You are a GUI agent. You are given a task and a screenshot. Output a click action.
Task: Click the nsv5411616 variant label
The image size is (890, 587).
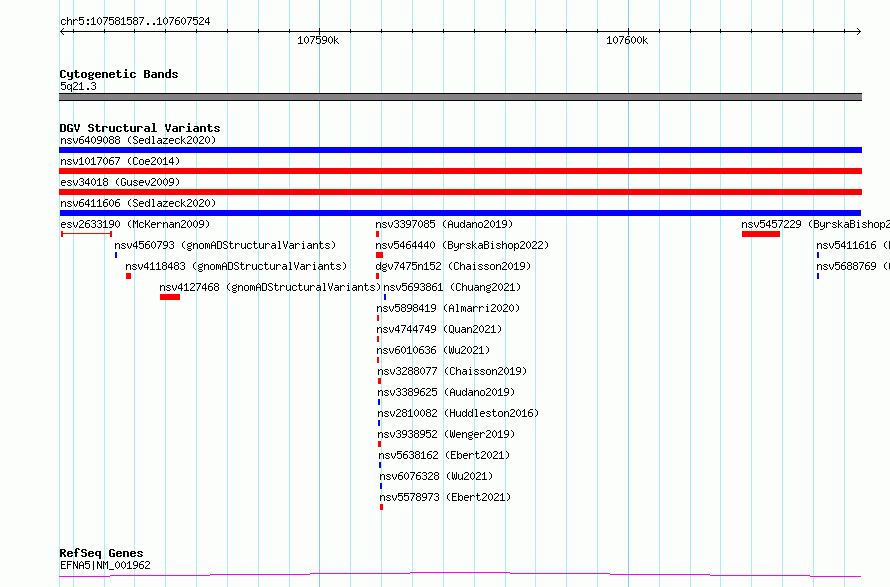tap(853, 245)
